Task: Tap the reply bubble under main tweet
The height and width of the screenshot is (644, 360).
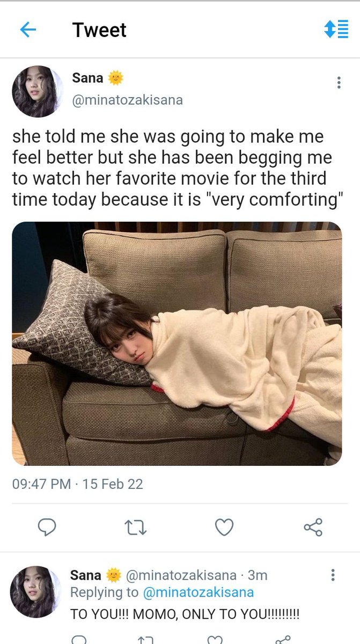Action: (x=47, y=528)
